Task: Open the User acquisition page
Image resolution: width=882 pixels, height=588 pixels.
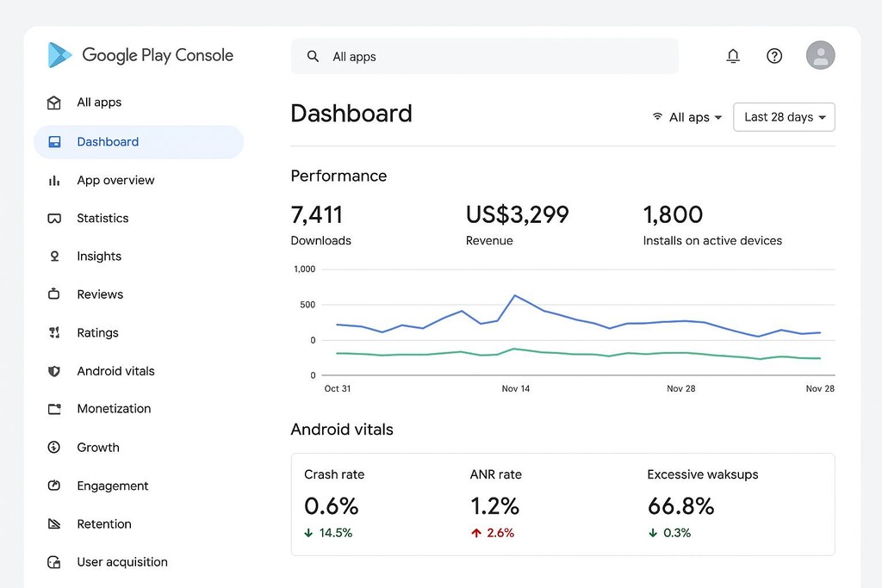Action: (x=122, y=562)
